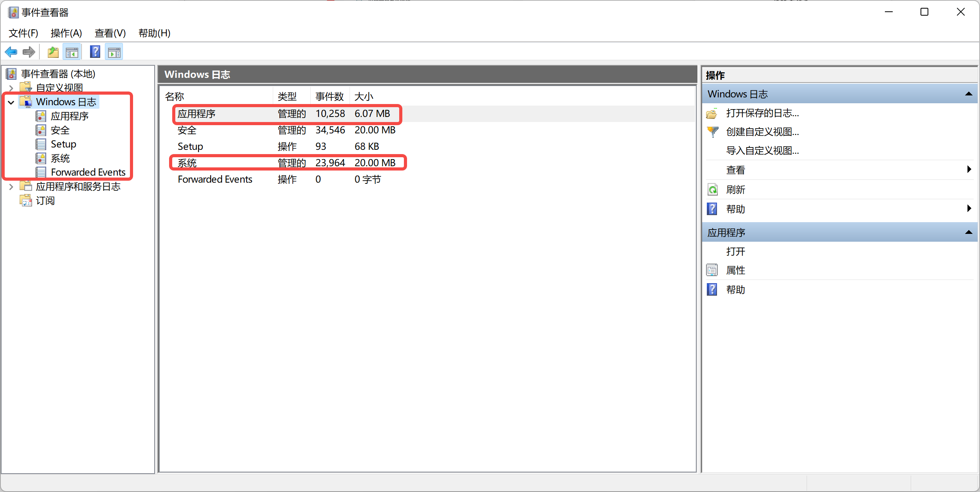Click the 34,546 event count cell
Viewport: 980px width, 492px height.
coord(330,130)
